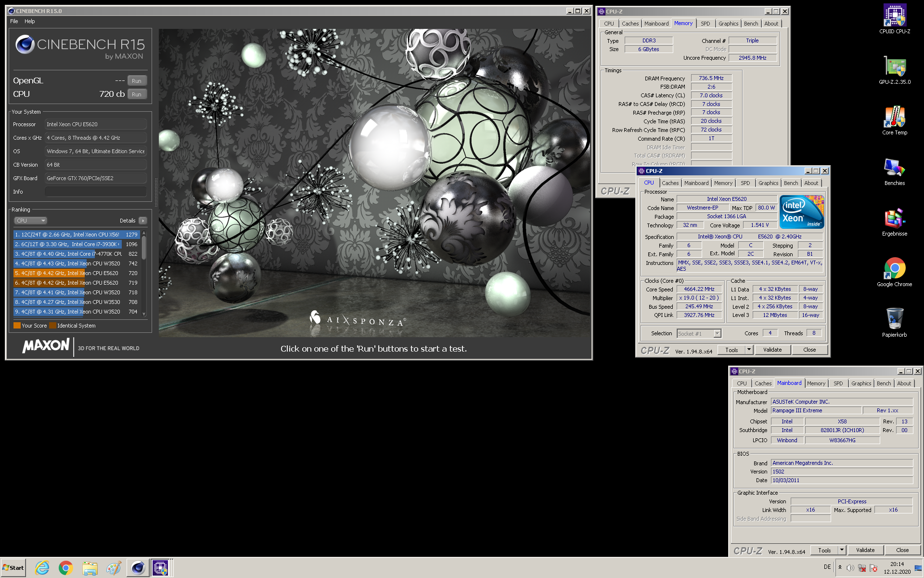Launch Google Chrome desktop shortcut

click(894, 272)
